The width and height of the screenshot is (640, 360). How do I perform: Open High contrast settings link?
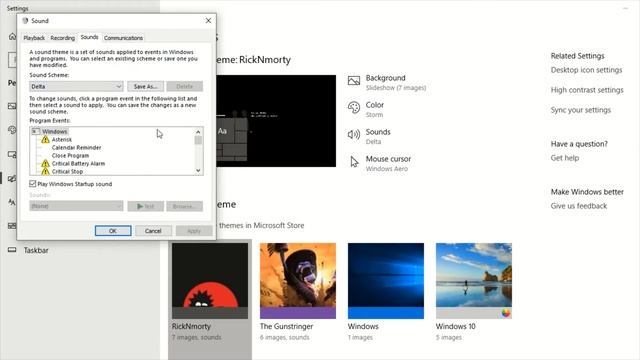click(587, 90)
